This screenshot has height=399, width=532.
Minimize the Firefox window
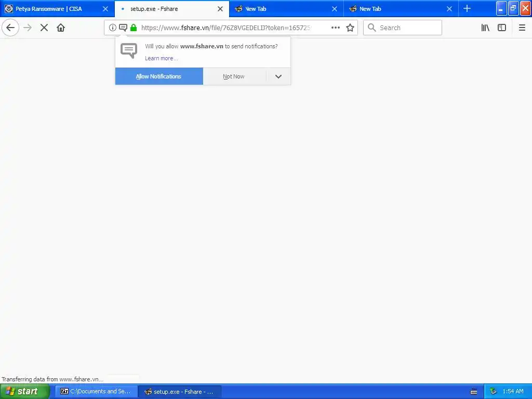pyautogui.click(x=501, y=8)
